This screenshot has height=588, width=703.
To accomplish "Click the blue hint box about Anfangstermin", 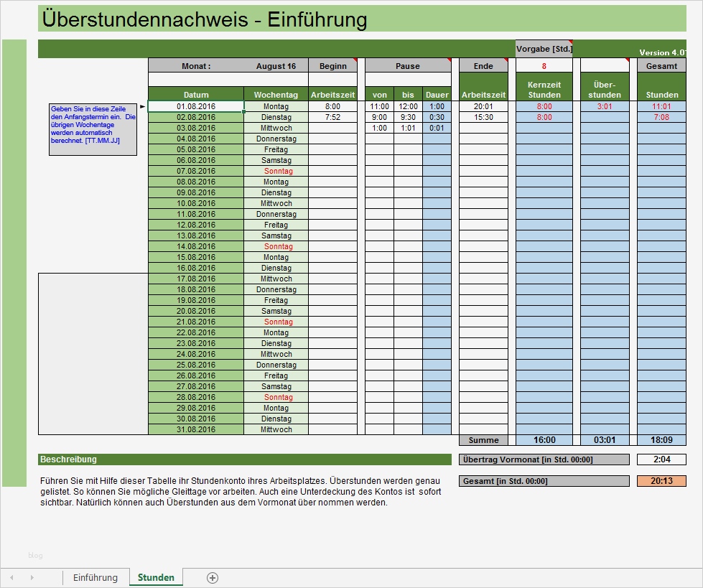I will coord(93,129).
